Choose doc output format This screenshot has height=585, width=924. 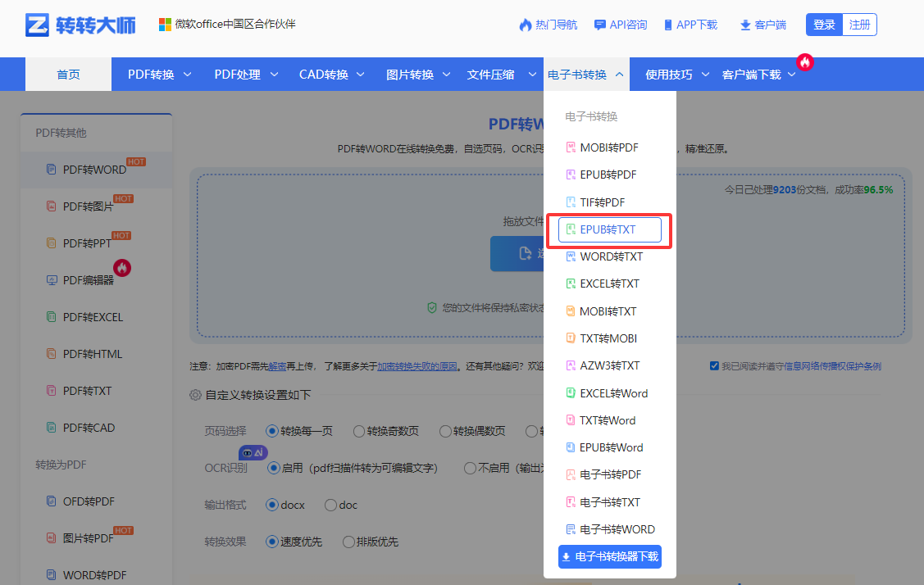point(330,505)
